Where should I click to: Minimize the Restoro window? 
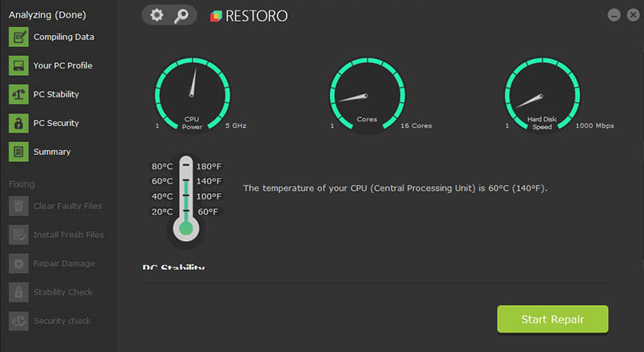pos(614,15)
